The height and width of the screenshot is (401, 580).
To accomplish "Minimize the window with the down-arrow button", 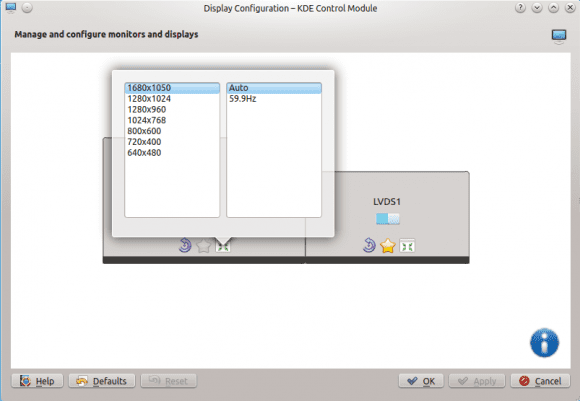I will pos(537,8).
